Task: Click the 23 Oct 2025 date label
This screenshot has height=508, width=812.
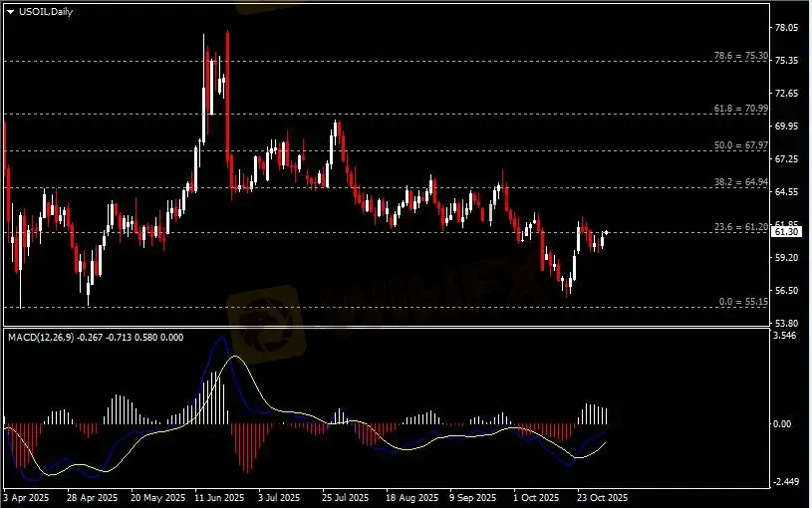Action: pyautogui.click(x=602, y=498)
